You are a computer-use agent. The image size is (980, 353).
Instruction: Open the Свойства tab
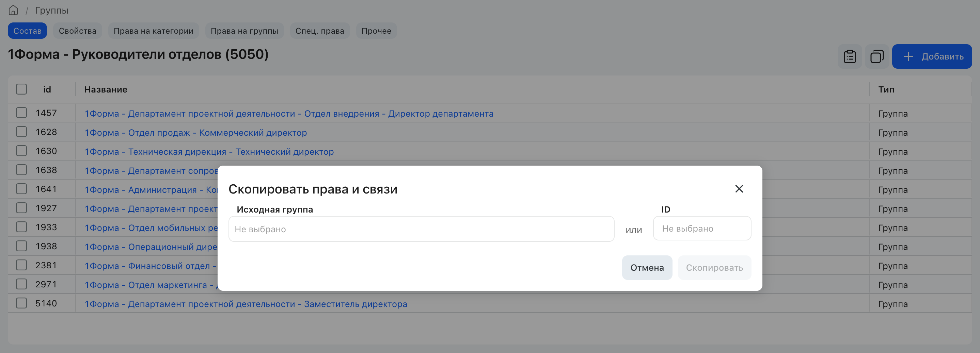point(78,31)
